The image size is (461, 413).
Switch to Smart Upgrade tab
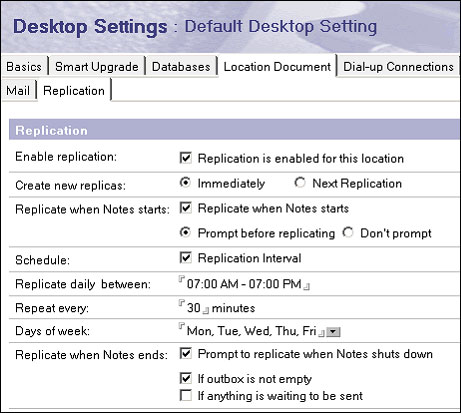click(97, 67)
